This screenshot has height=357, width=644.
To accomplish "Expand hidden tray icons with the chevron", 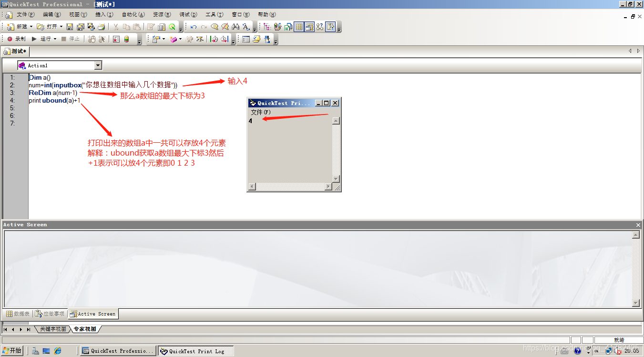I will 596,351.
